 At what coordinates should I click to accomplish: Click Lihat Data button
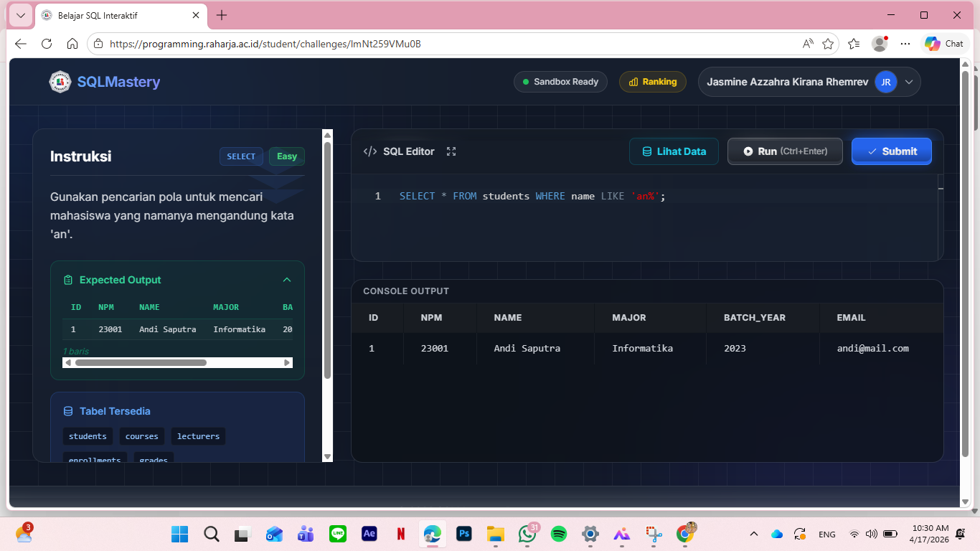[x=674, y=151]
